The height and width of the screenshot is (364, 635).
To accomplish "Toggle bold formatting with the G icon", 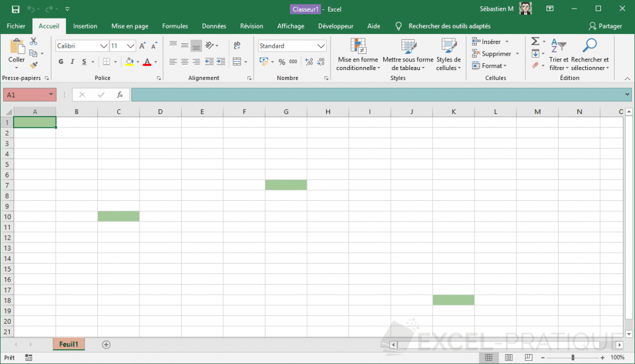I will click(x=60, y=61).
